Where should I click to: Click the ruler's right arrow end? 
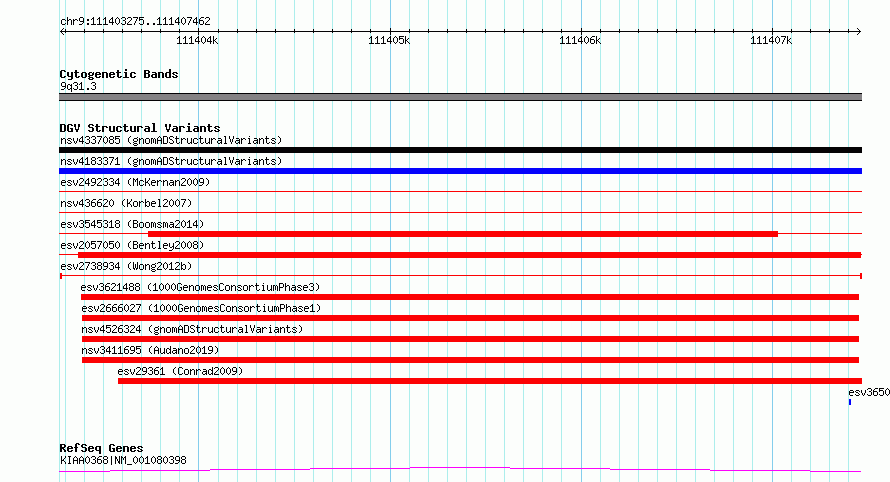coord(859,31)
